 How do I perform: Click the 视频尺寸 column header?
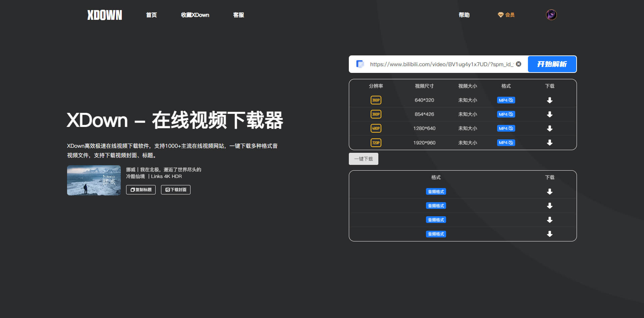pyautogui.click(x=424, y=86)
